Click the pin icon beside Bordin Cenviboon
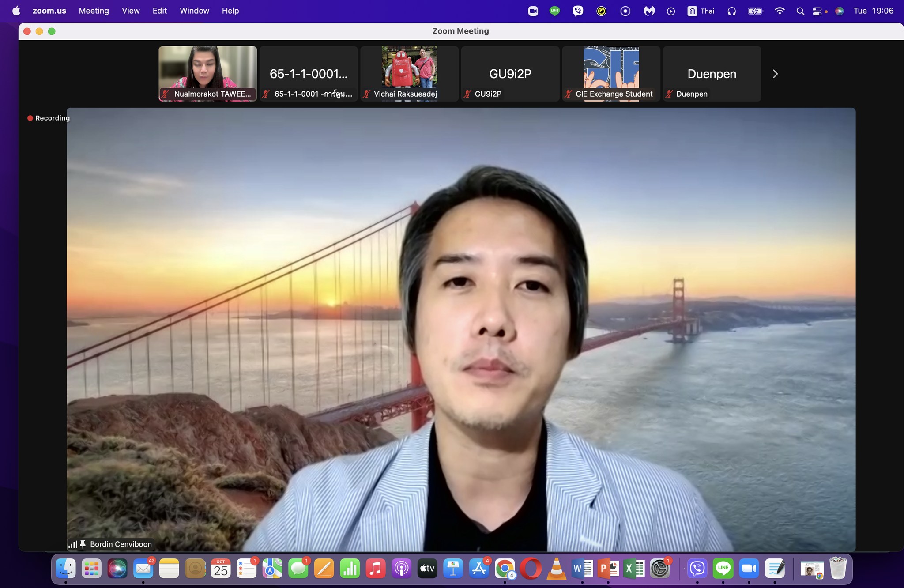The width and height of the screenshot is (904, 588). [83, 544]
